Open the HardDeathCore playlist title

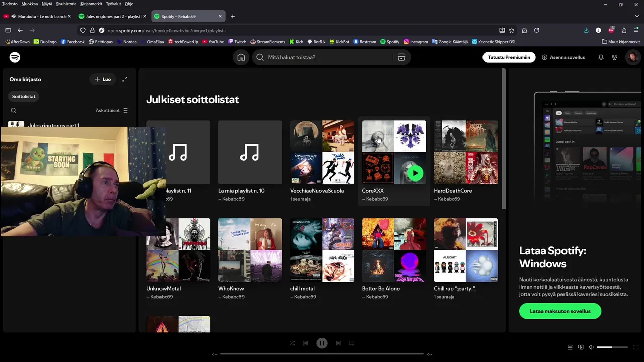coord(453,191)
